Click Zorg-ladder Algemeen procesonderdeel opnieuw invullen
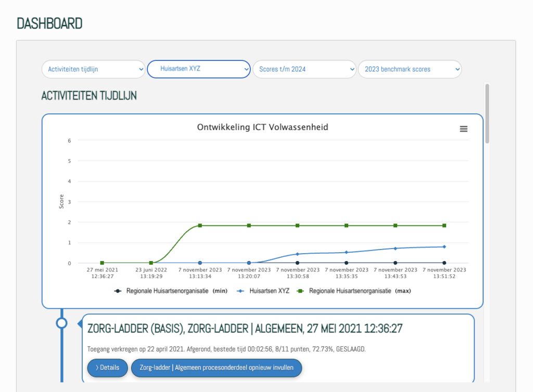This screenshot has width=533, height=392. pos(216,368)
